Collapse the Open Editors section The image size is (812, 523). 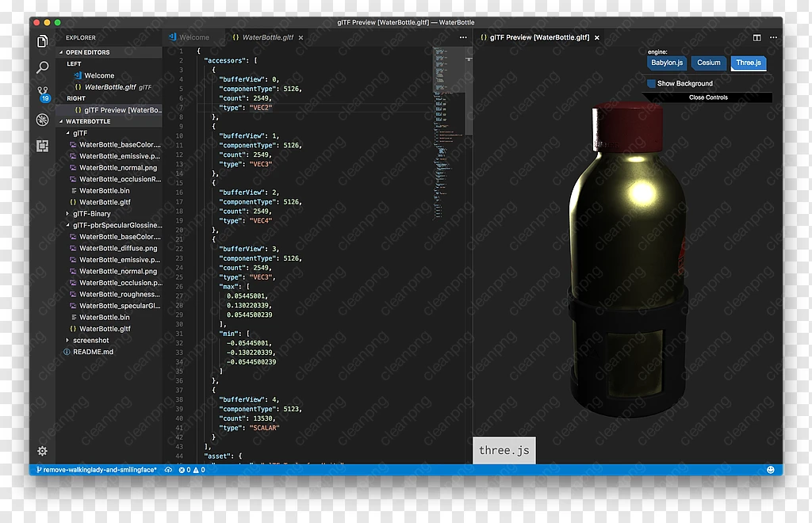(109, 52)
